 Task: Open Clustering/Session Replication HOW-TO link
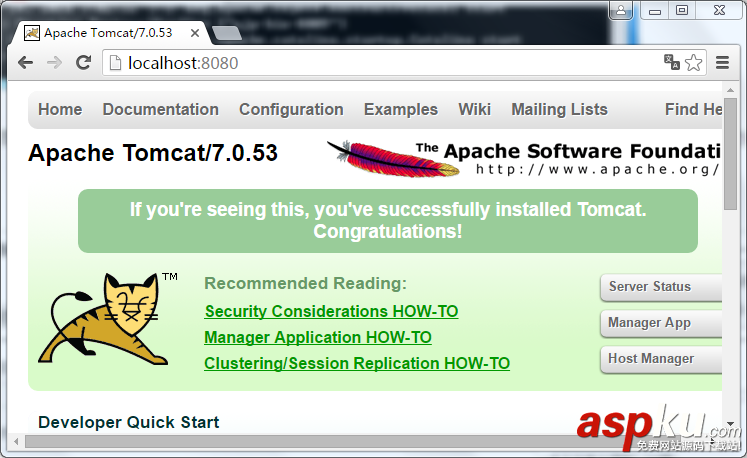click(x=357, y=364)
